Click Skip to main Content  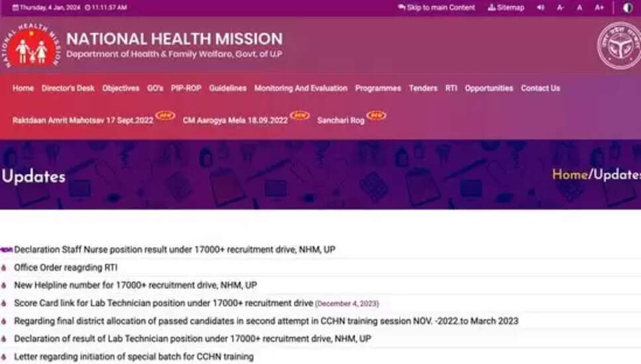(436, 8)
